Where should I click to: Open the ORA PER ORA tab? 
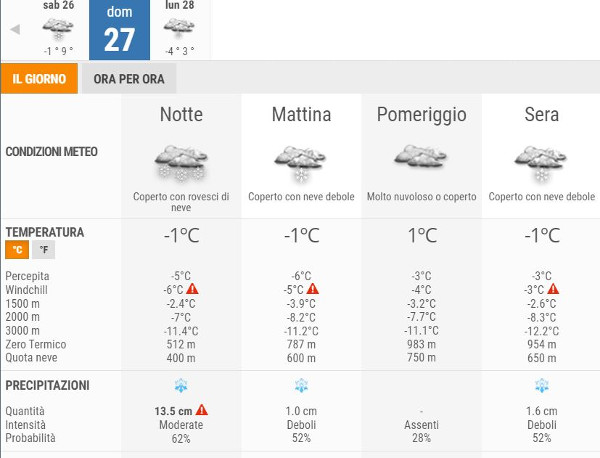tap(128, 79)
